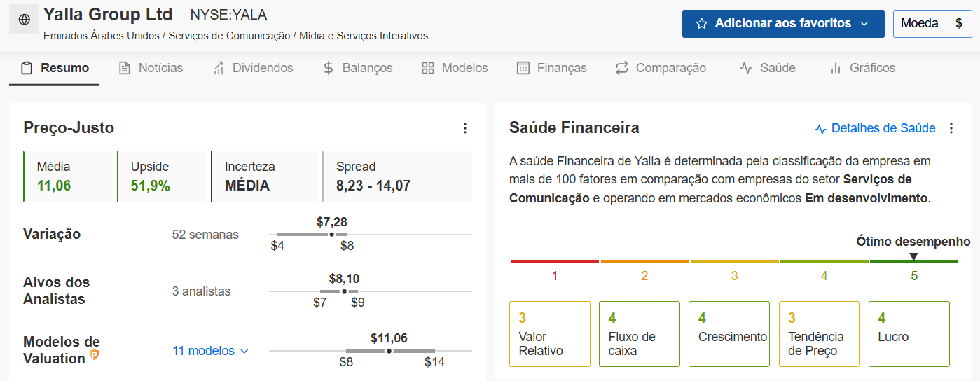Click the star icon in Adicionar aos favoritos
The width and height of the screenshot is (980, 381).
(701, 24)
